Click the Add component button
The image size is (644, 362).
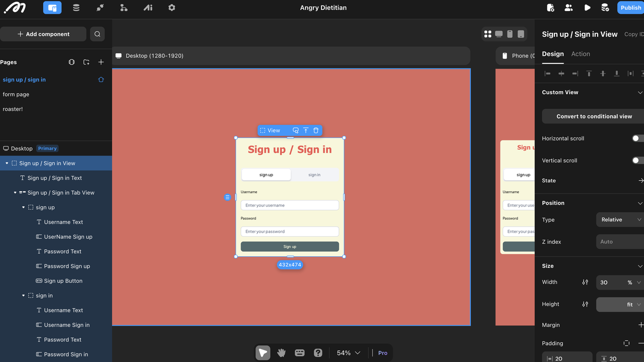click(x=43, y=34)
